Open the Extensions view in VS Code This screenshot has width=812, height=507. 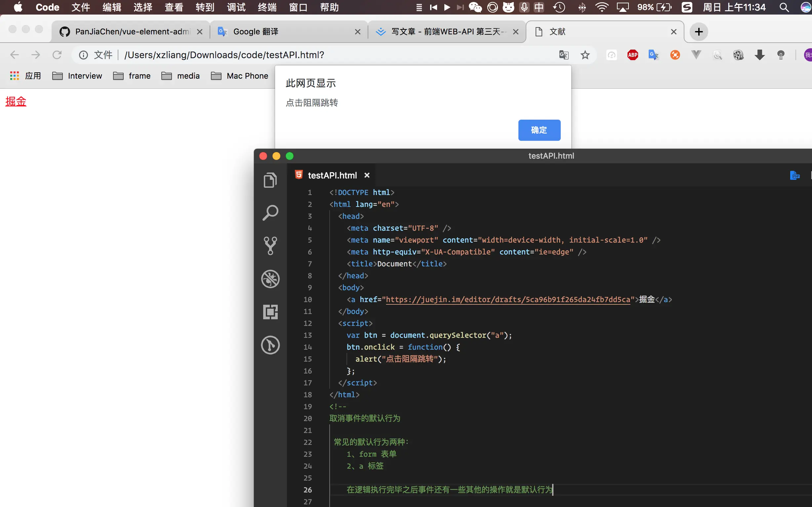[270, 312]
